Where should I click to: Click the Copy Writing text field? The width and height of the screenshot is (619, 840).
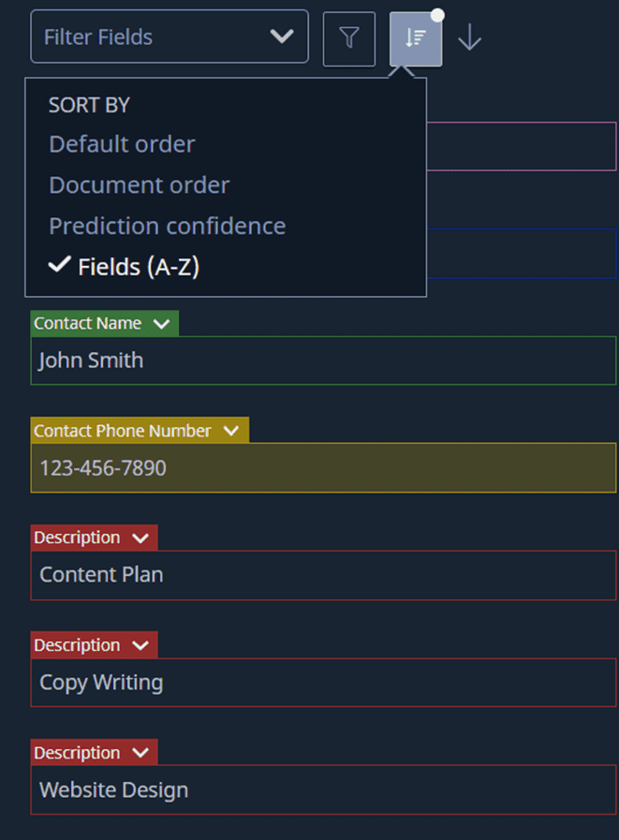[x=323, y=683]
